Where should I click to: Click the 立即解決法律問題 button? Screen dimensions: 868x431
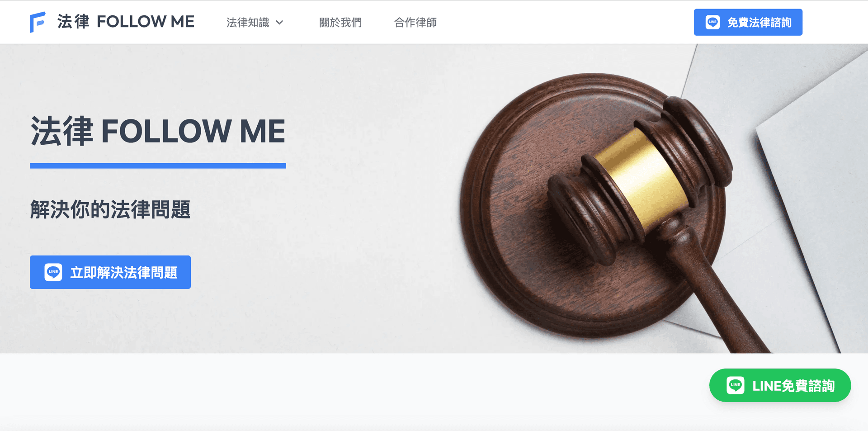click(x=110, y=272)
